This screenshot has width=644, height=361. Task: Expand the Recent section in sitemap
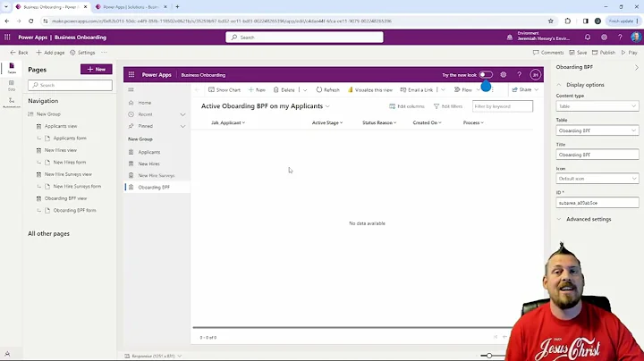pos(182,114)
